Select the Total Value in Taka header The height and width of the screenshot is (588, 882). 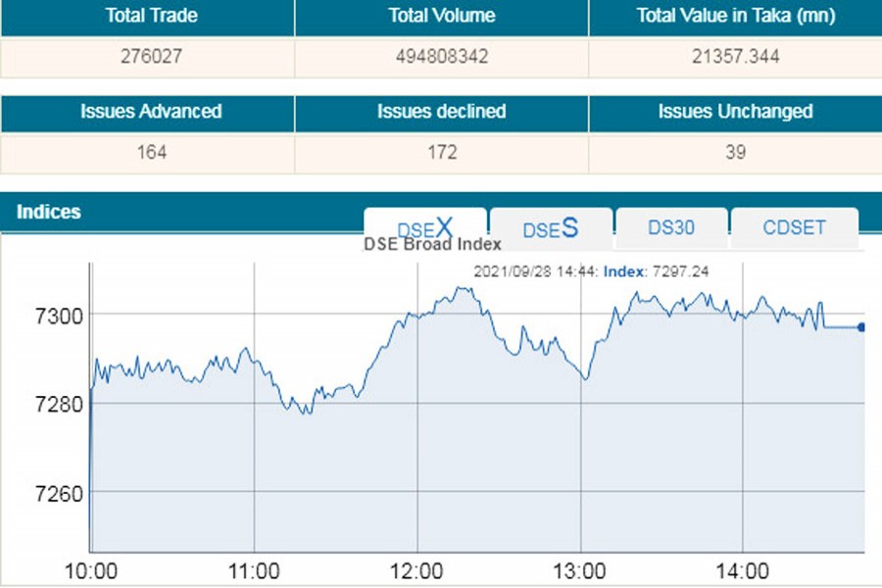pos(735,16)
